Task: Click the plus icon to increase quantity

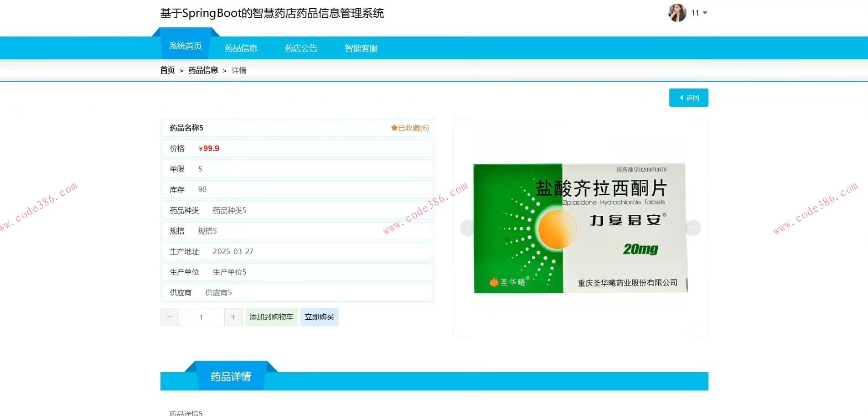Action: [233, 317]
